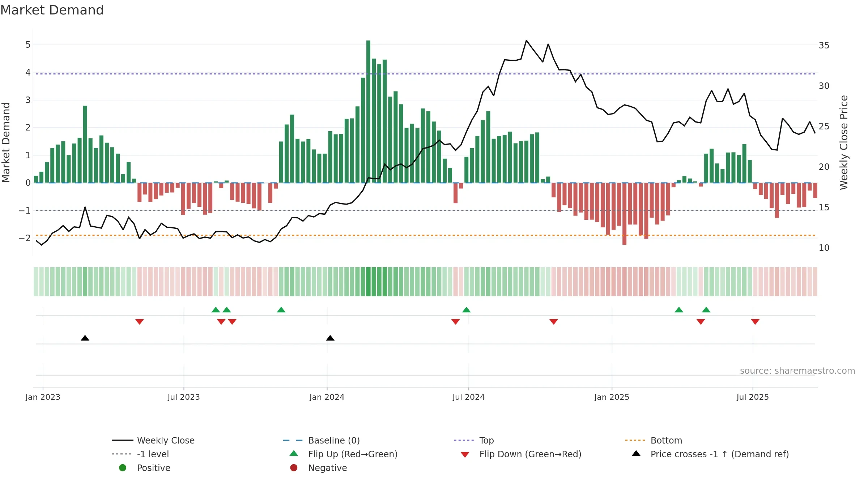The image size is (868, 488).
Task: Click the Jan 2025 x-axis label
Action: click(612, 397)
